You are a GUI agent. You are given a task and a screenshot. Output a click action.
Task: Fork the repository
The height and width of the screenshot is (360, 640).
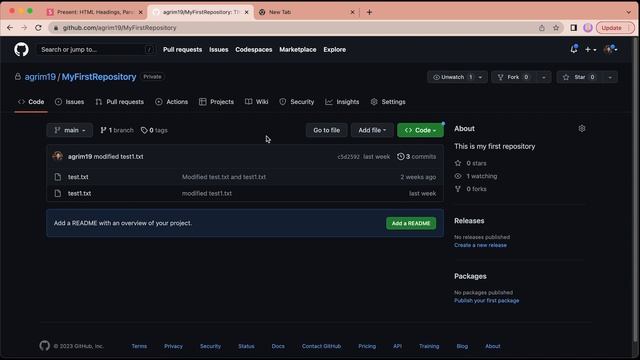(x=514, y=77)
